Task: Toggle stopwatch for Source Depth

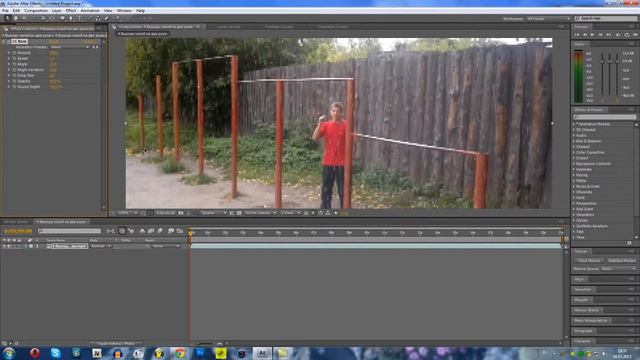Action: point(14,87)
